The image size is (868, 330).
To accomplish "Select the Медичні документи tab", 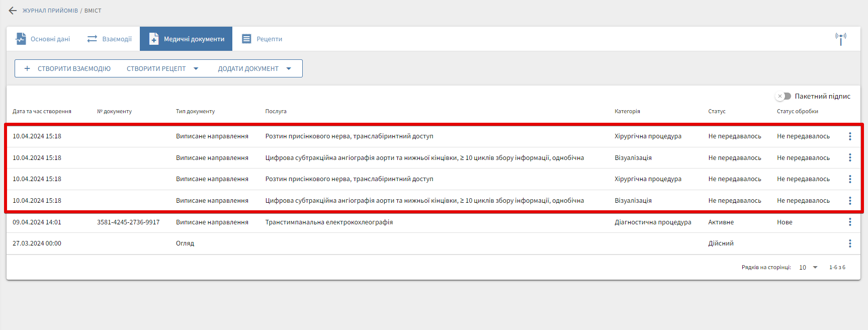I will [186, 39].
